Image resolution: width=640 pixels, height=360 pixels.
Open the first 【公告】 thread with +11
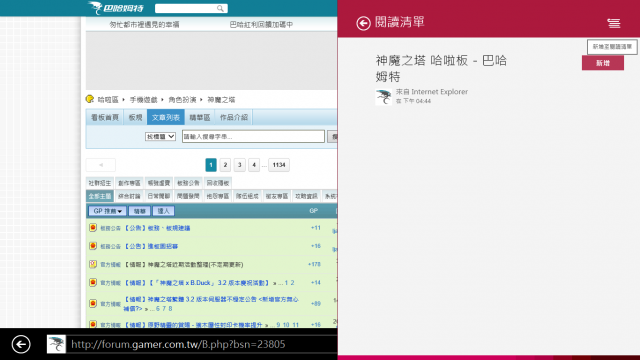157,228
